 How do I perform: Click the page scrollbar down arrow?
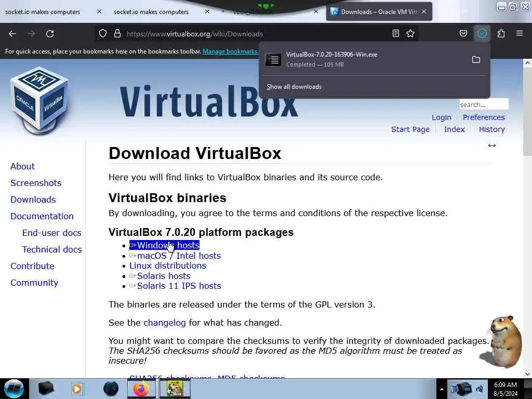pyautogui.click(x=527, y=374)
